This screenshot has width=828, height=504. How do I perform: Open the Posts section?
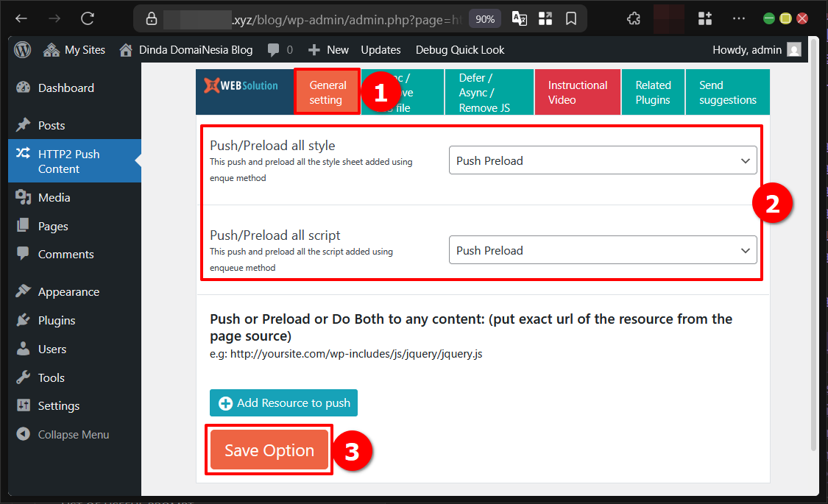[x=52, y=124]
